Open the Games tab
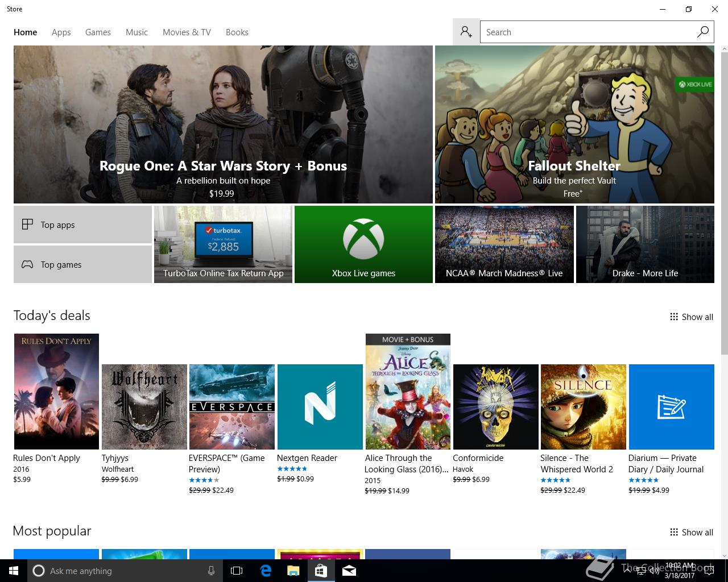Viewport: 728px width, 582px height. click(x=98, y=32)
